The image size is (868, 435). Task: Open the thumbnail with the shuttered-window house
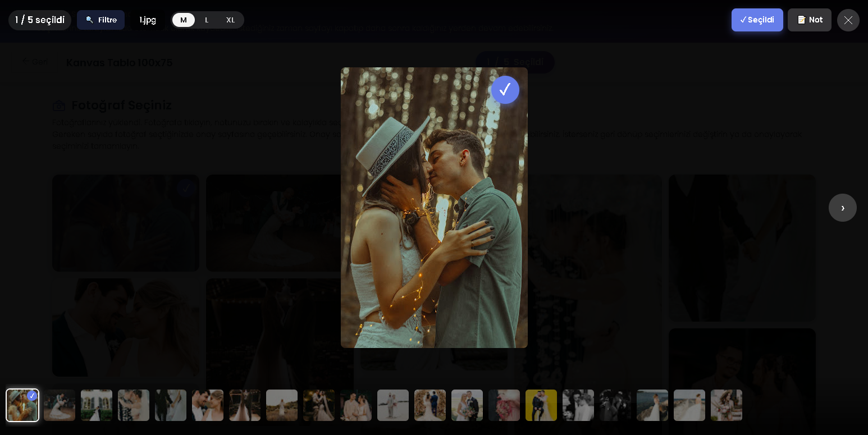[x=97, y=405]
